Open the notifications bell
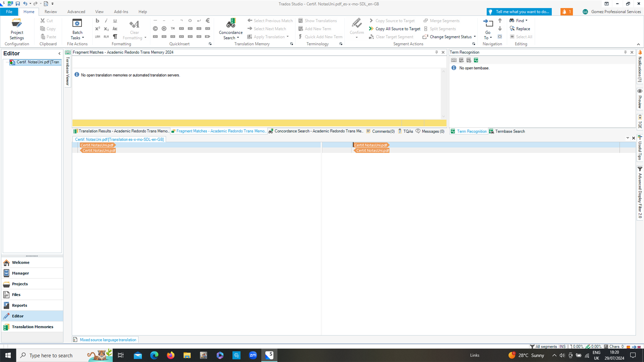 566,12
